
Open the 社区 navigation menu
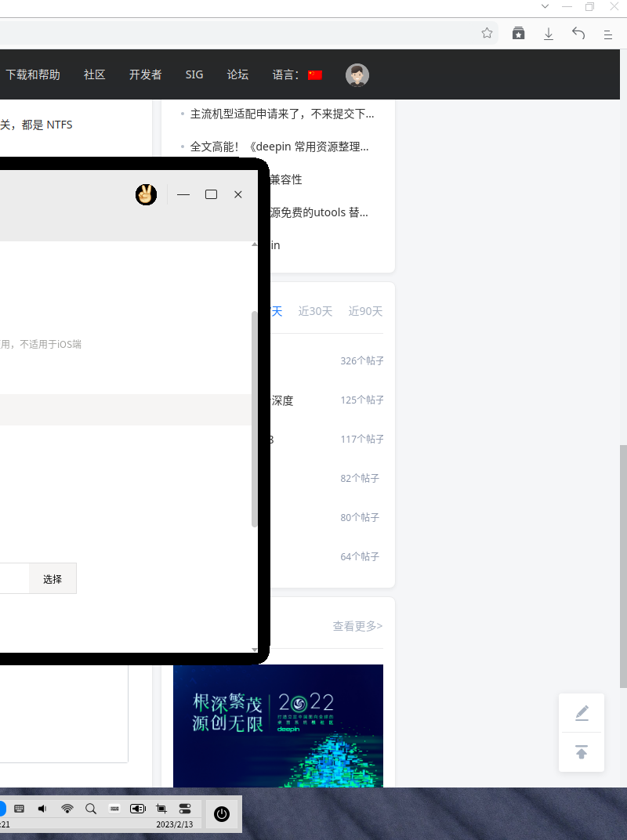[94, 74]
